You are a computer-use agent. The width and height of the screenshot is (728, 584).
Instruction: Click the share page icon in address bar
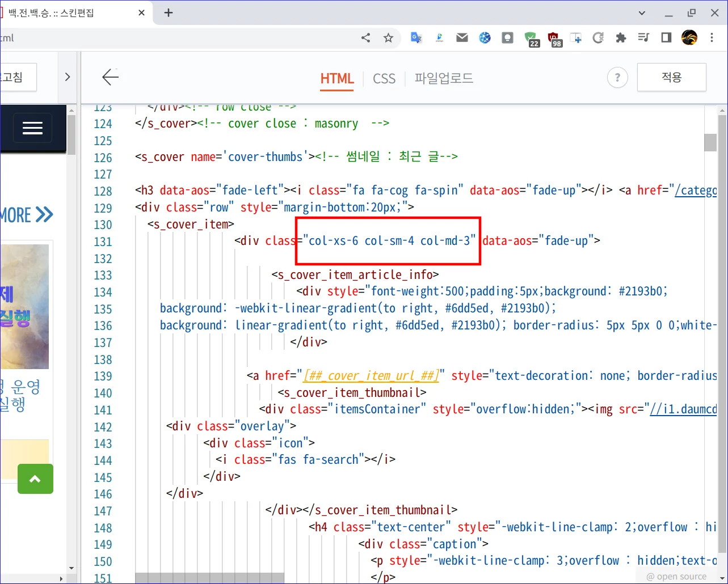click(x=366, y=38)
